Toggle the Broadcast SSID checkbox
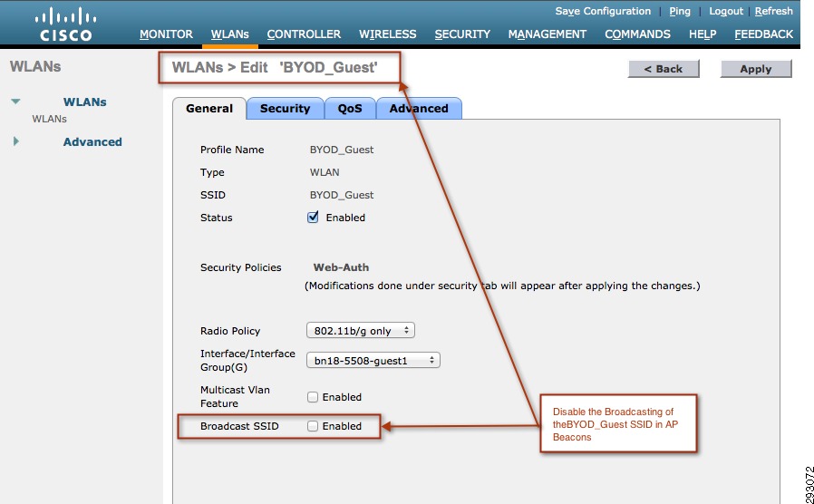Viewport: 814px width, 504px height. [313, 426]
